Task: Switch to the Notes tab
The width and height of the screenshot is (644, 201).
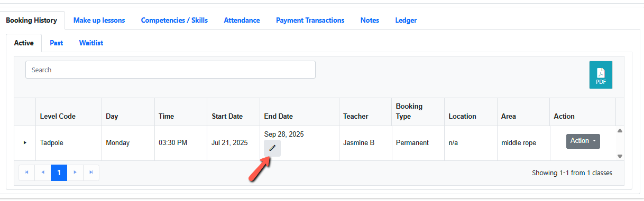Action: 370,20
